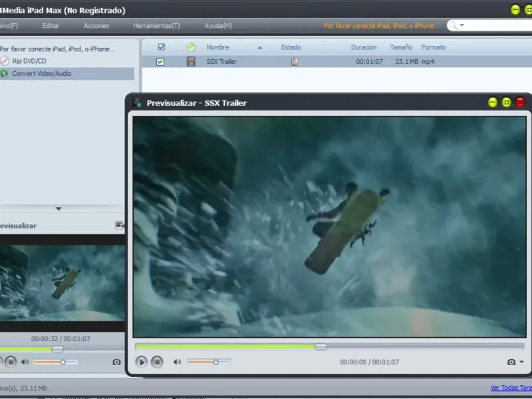Collapse the sidebar panel with down arrow
Image resolution: width=532 pixels, height=399 pixels.
59,209
